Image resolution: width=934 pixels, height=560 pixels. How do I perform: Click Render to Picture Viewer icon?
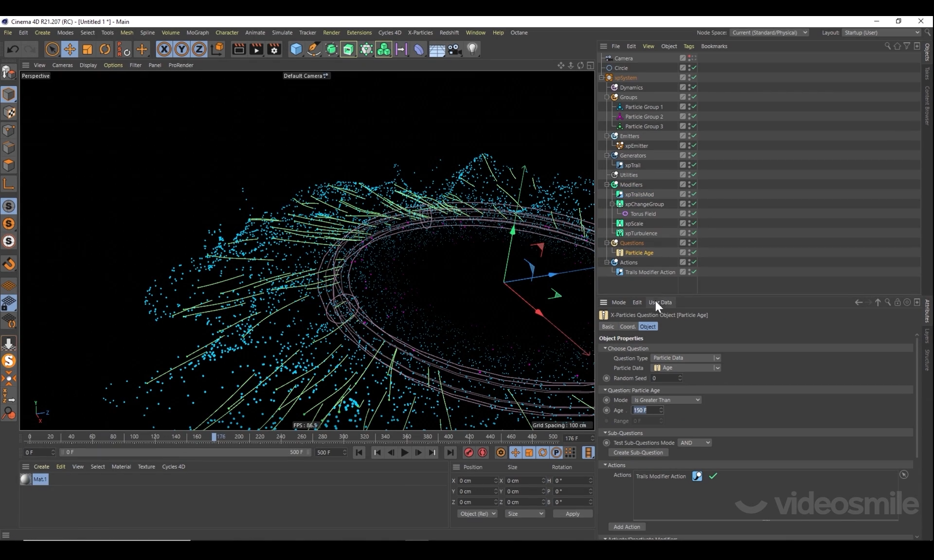click(x=256, y=49)
